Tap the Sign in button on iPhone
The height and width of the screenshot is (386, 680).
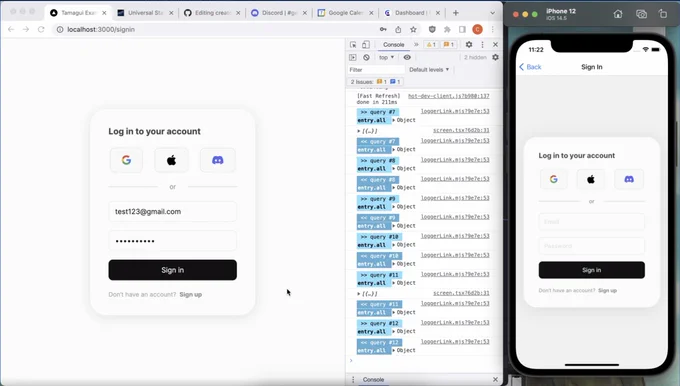point(592,270)
